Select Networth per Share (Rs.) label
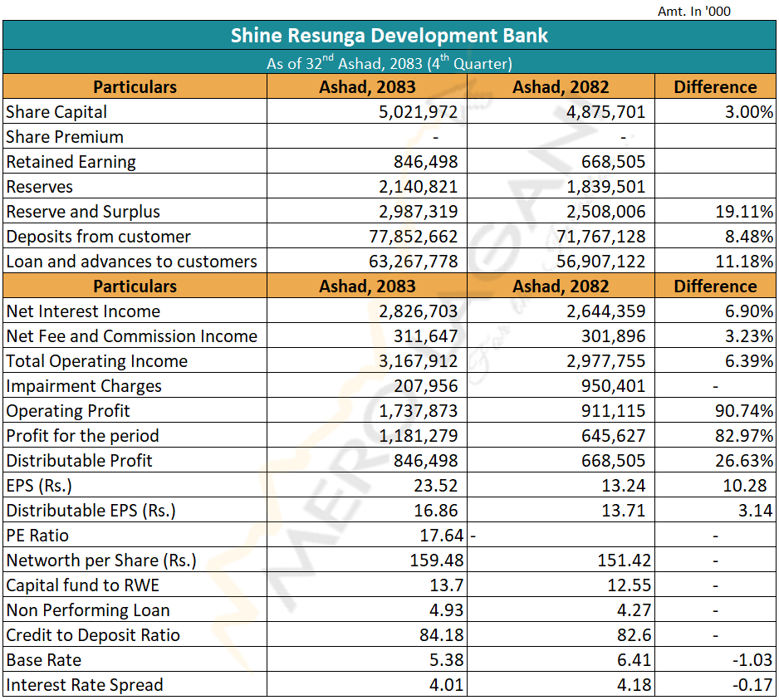Image resolution: width=779 pixels, height=700 pixels. coord(100,560)
